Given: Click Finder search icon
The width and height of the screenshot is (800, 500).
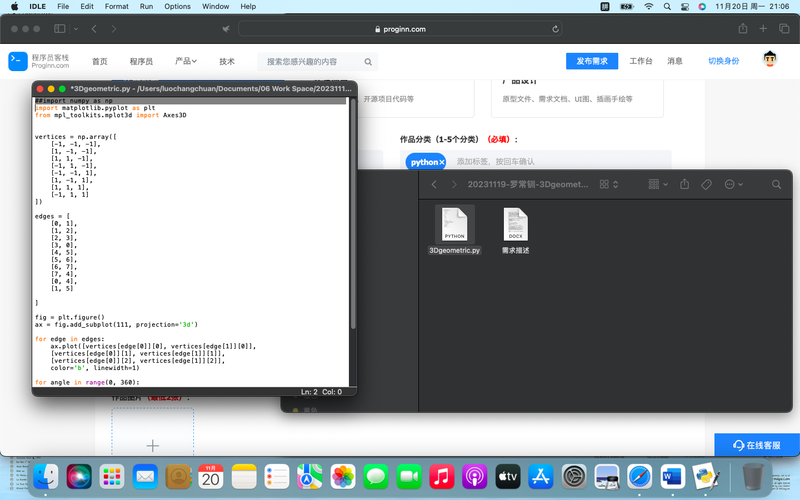Looking at the screenshot, I should [x=776, y=184].
